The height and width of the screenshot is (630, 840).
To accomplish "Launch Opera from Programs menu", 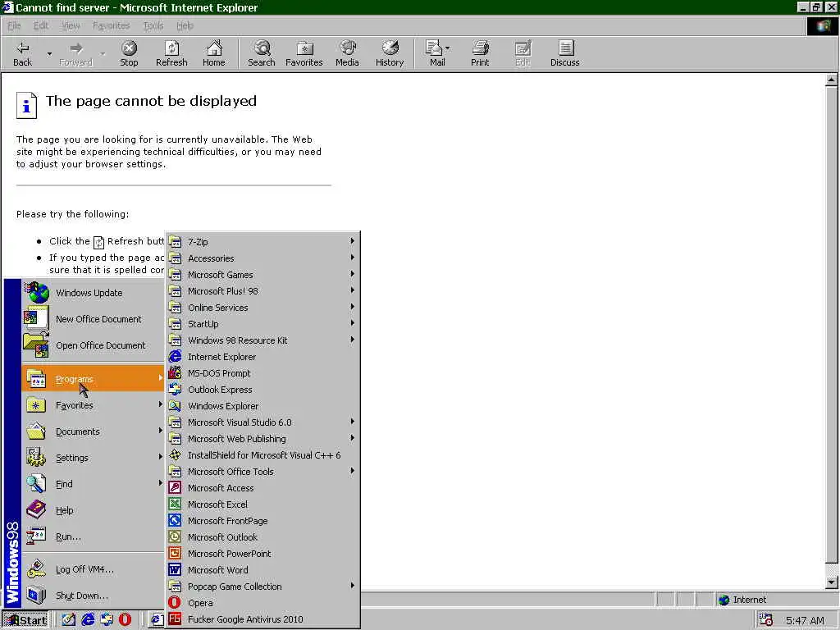I will [262, 603].
